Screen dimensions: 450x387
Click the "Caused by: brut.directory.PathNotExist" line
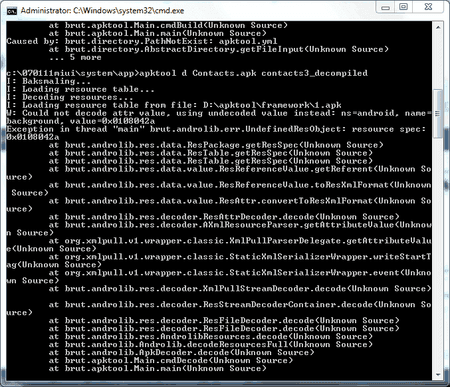[x=142, y=41]
